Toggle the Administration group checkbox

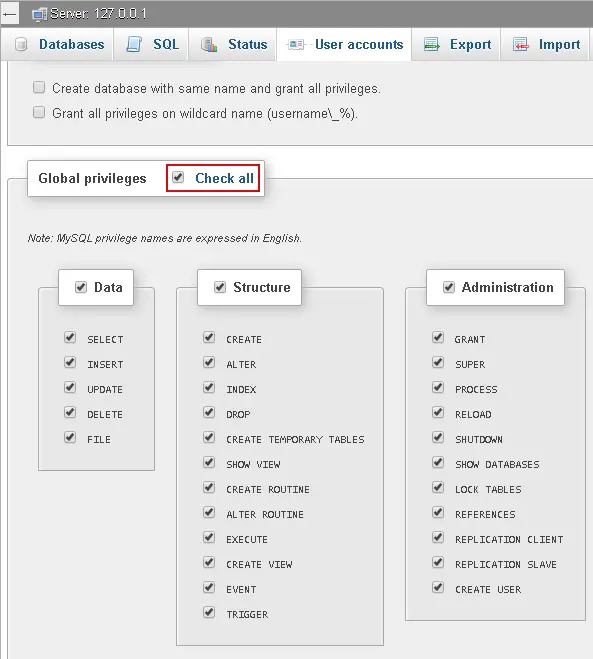(449, 287)
